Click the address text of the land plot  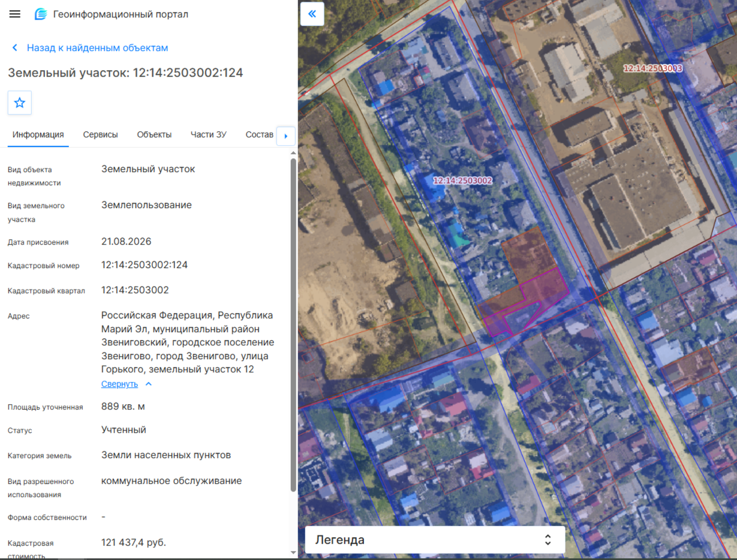[188, 342]
